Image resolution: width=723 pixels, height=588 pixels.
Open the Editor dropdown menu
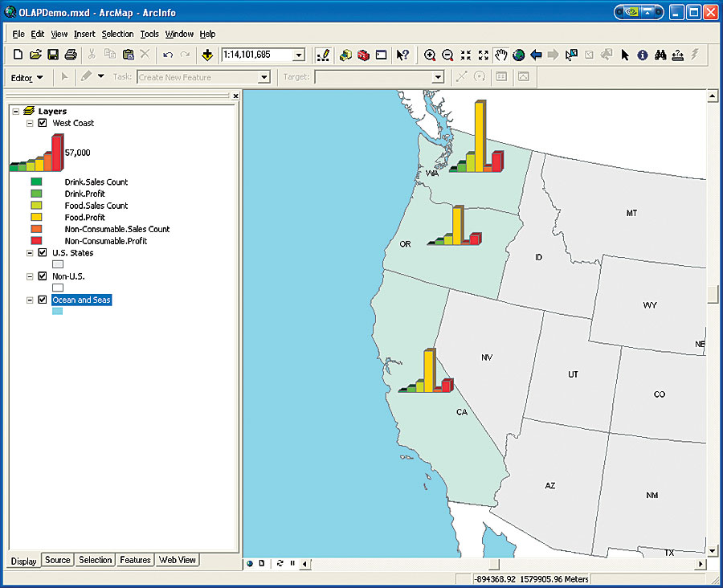(27, 77)
